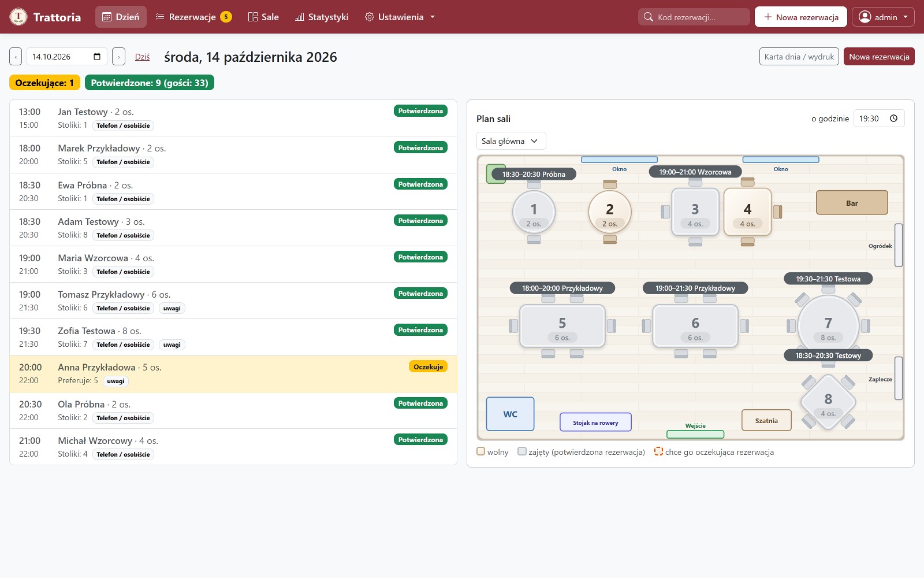Open Karta dnia / wydruk
Image resolution: width=924 pixels, height=578 pixels.
pos(799,57)
